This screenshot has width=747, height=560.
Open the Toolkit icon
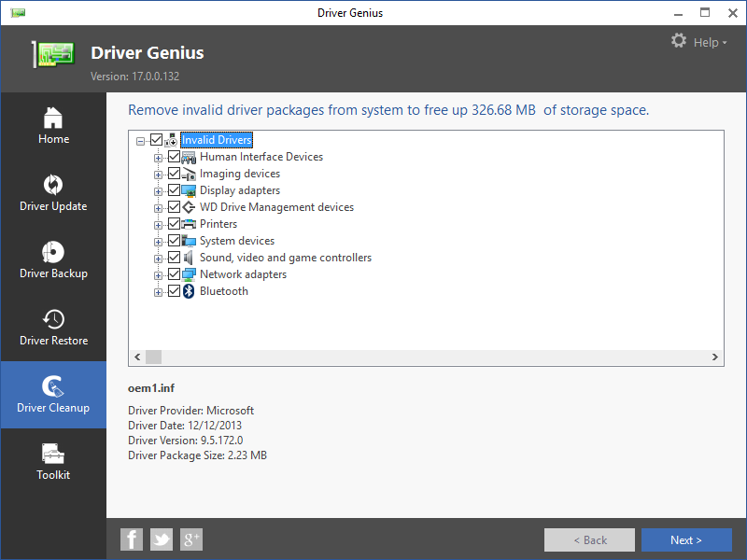tap(53, 454)
